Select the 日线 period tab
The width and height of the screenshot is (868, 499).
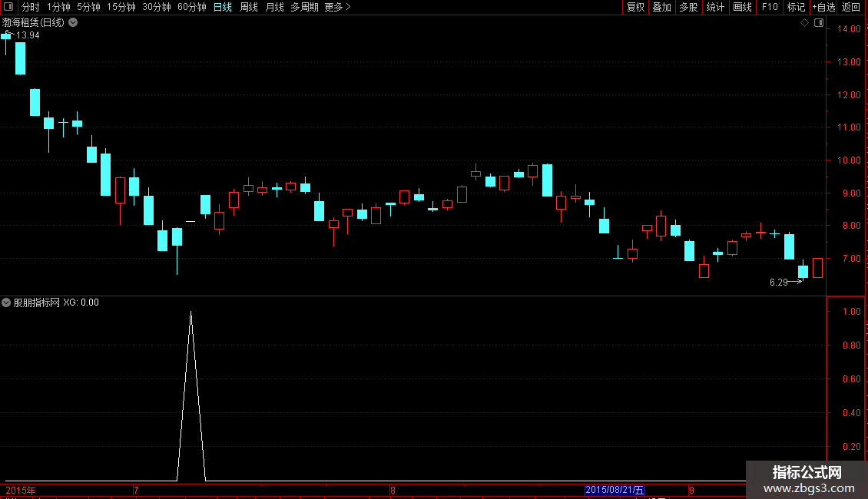[x=223, y=7]
